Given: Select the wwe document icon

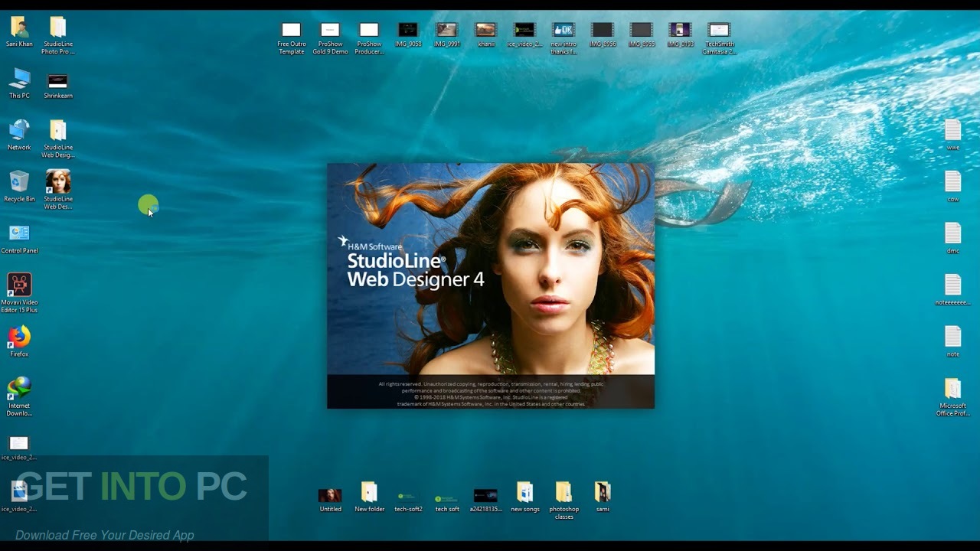Looking at the screenshot, I should (952, 130).
